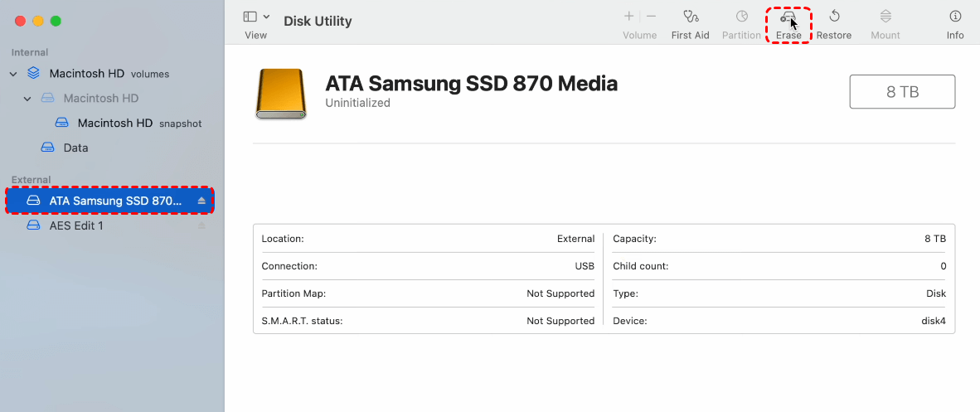980x412 pixels.
Task: Toggle the sidebar View button
Action: click(250, 17)
